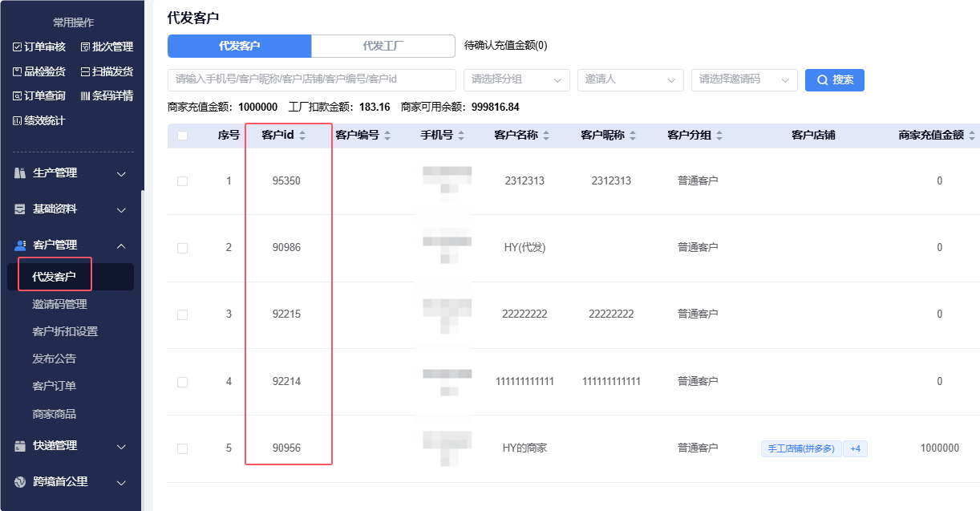
Task: Open 品检验货 shortcut icon
Action: click(x=17, y=71)
